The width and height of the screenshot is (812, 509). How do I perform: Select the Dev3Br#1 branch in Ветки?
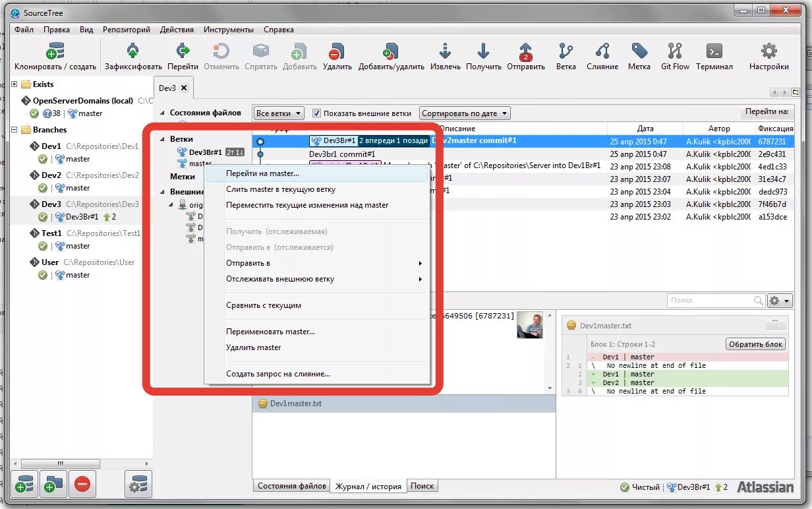pyautogui.click(x=206, y=152)
